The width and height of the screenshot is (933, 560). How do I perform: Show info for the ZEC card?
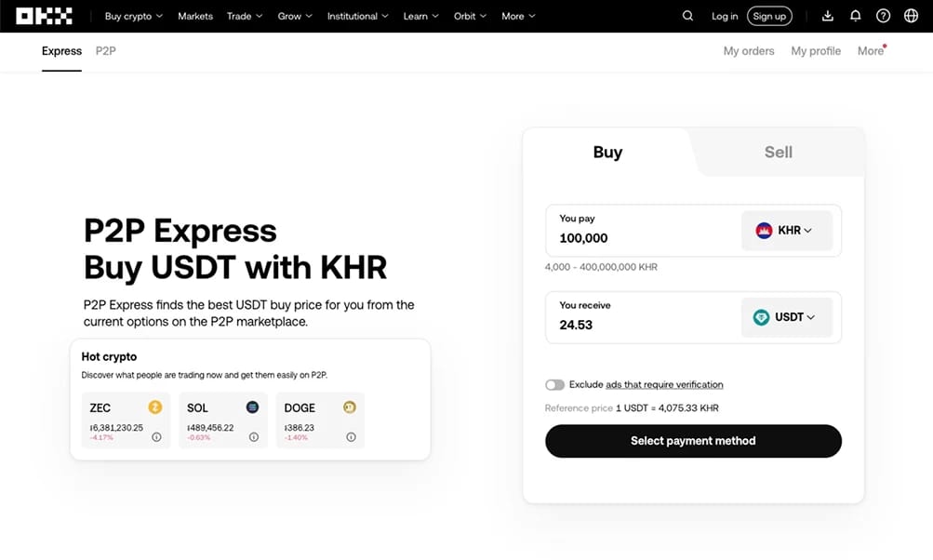click(x=156, y=437)
